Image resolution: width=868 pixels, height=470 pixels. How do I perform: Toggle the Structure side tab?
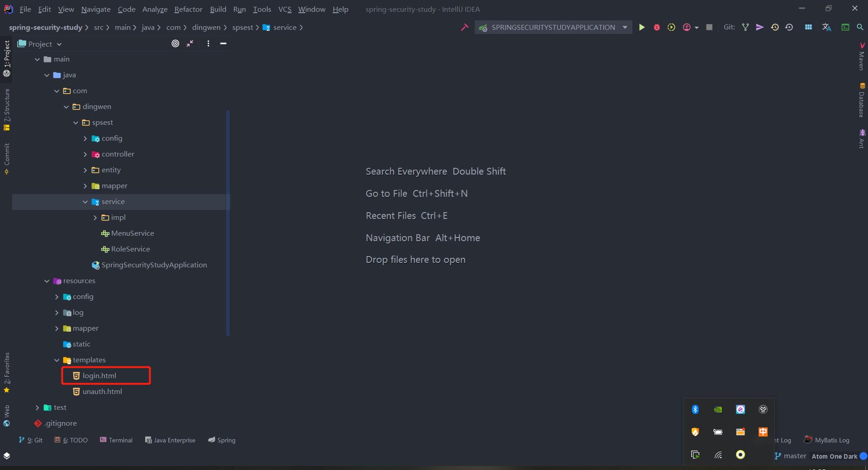tap(7, 109)
